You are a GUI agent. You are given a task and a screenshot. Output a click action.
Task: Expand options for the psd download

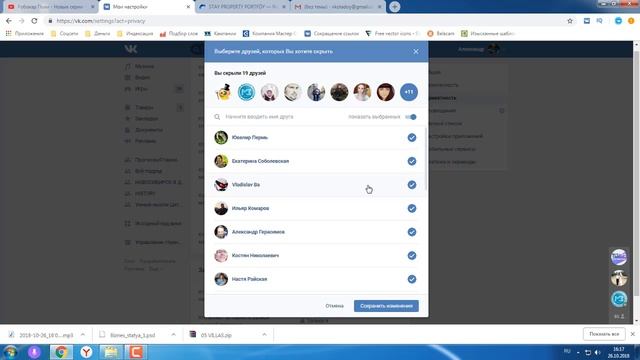pos(173,335)
